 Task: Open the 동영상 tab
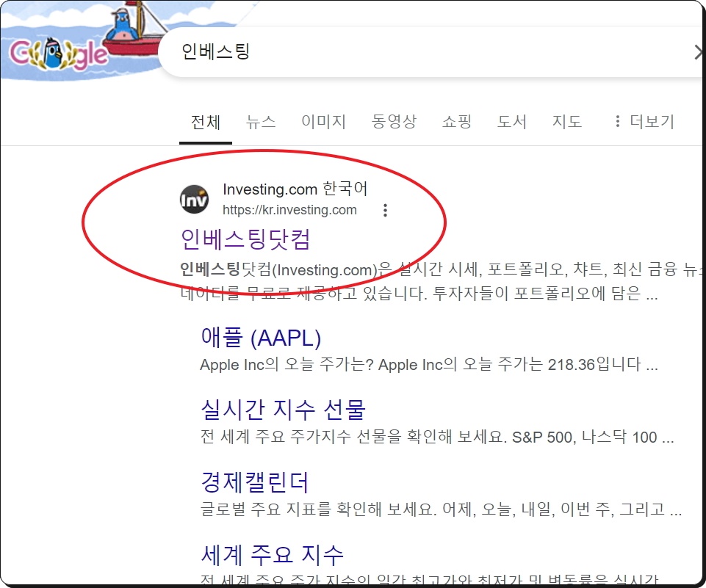394,122
